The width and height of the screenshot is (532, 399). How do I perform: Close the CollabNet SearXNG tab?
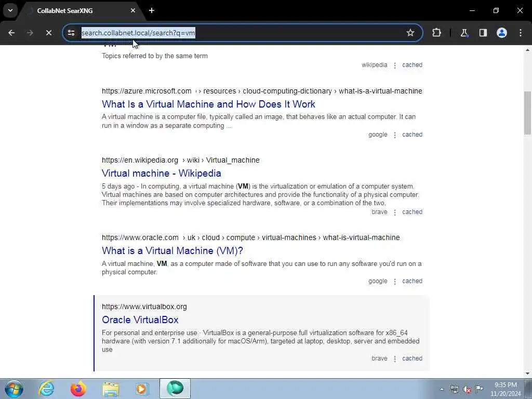tap(133, 10)
